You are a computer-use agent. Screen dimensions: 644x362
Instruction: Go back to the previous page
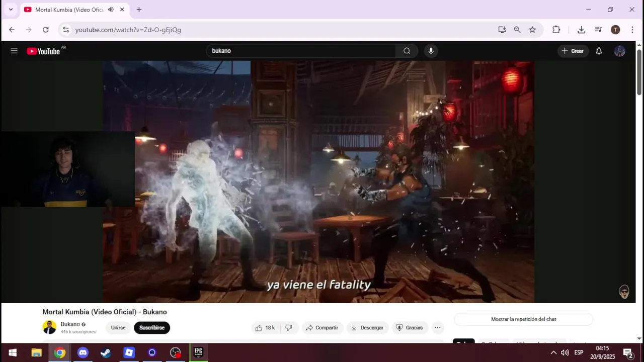12,30
